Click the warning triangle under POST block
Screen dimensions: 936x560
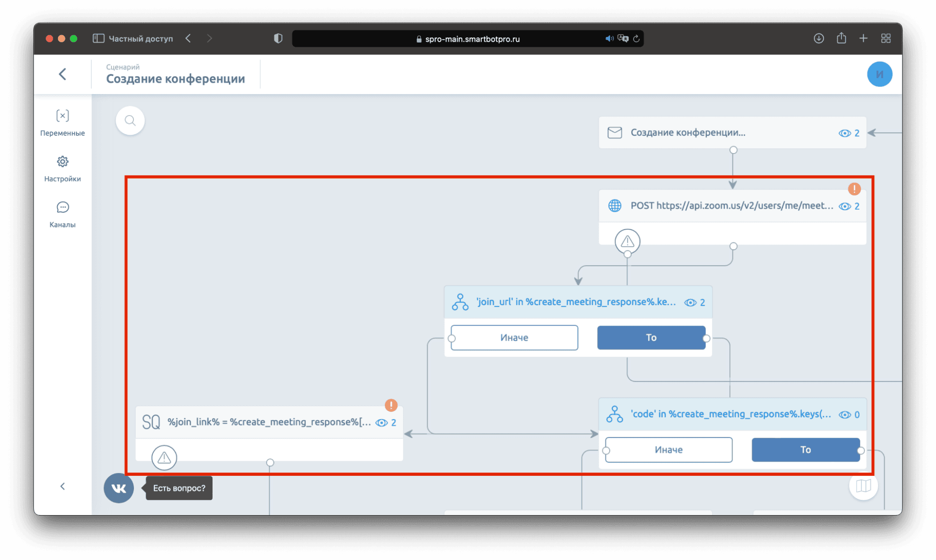pyautogui.click(x=627, y=241)
